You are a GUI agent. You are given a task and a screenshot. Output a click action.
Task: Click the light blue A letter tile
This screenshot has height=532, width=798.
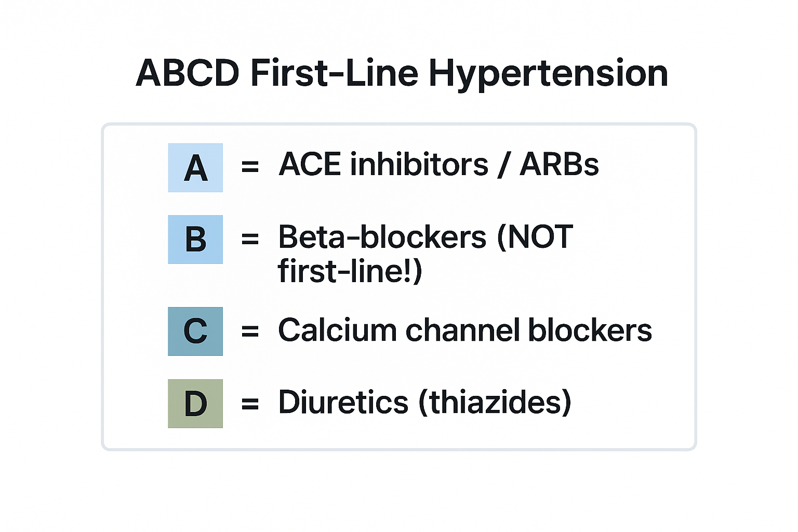tap(195, 168)
